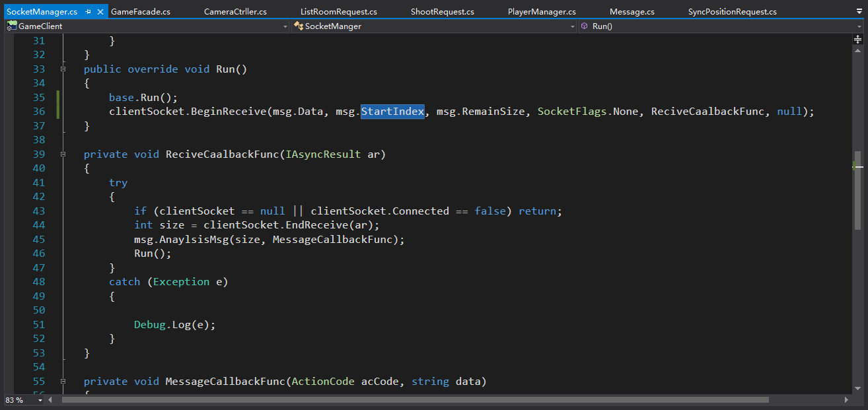Click the horizontal scrollbar right arrow

(847, 400)
